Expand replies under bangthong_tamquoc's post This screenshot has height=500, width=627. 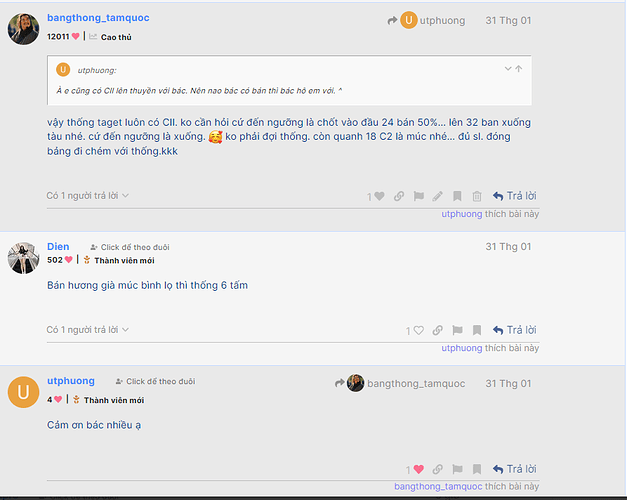88,196
